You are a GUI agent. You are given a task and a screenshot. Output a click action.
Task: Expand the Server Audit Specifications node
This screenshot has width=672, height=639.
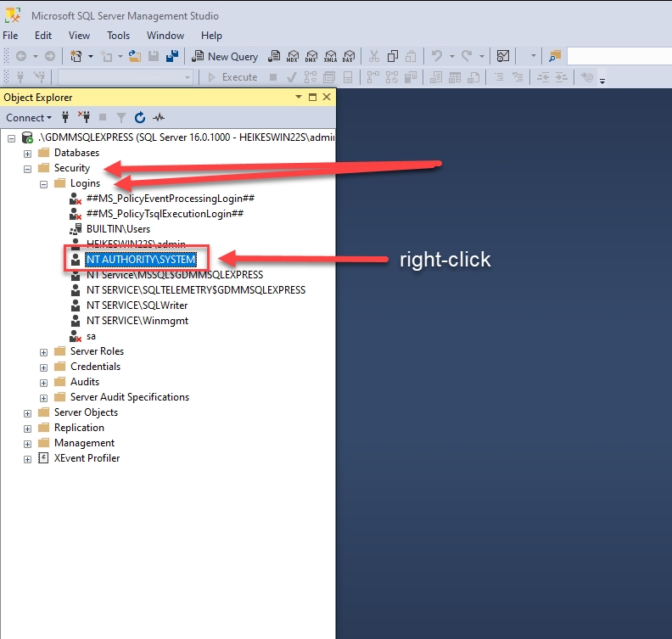click(44, 398)
